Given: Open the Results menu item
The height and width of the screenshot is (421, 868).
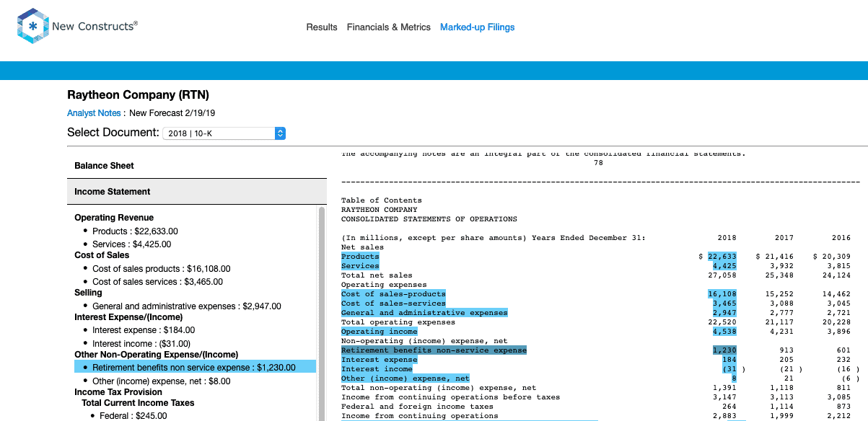Looking at the screenshot, I should pyautogui.click(x=322, y=27).
